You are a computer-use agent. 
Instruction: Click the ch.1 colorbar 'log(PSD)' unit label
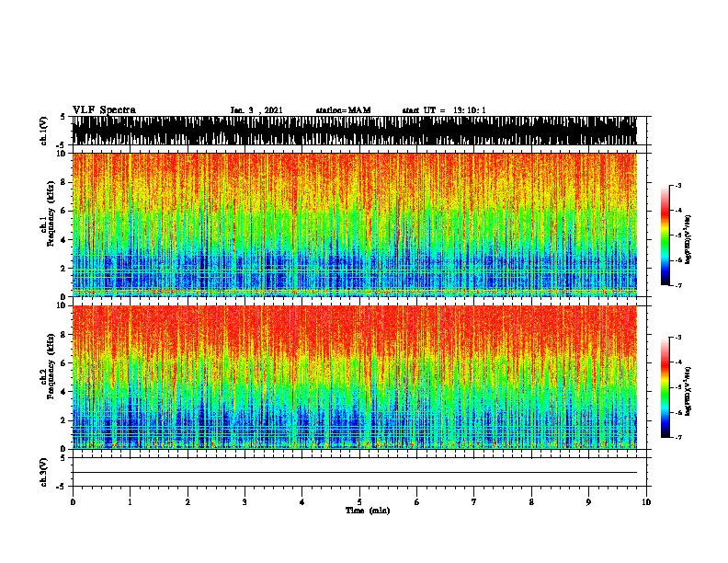tap(688, 239)
